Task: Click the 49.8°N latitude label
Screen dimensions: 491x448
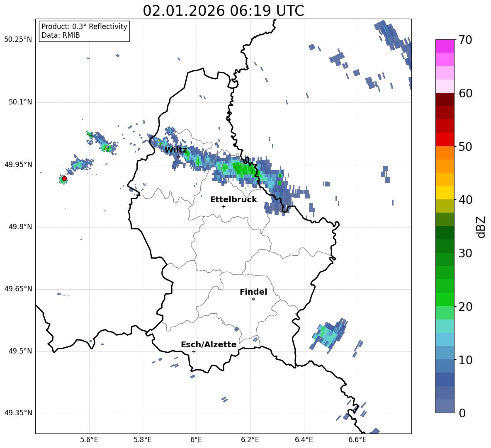Action: [20, 227]
